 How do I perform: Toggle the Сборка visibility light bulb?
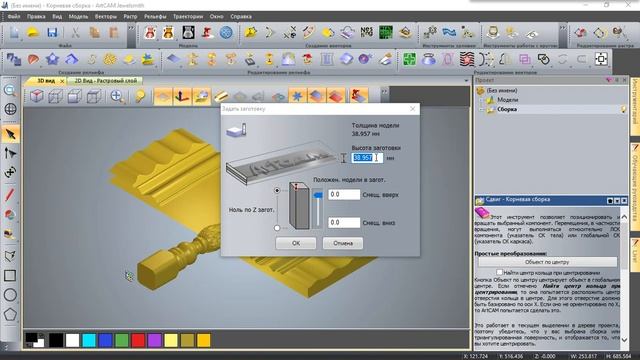click(623, 109)
